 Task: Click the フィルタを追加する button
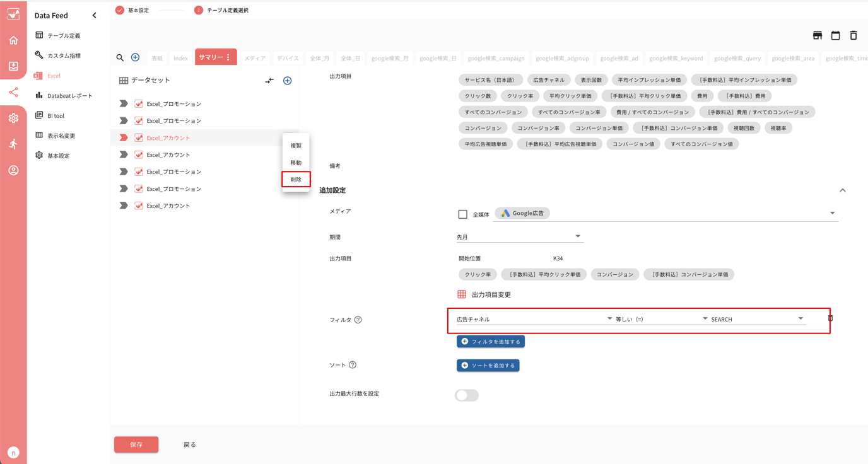(x=490, y=341)
